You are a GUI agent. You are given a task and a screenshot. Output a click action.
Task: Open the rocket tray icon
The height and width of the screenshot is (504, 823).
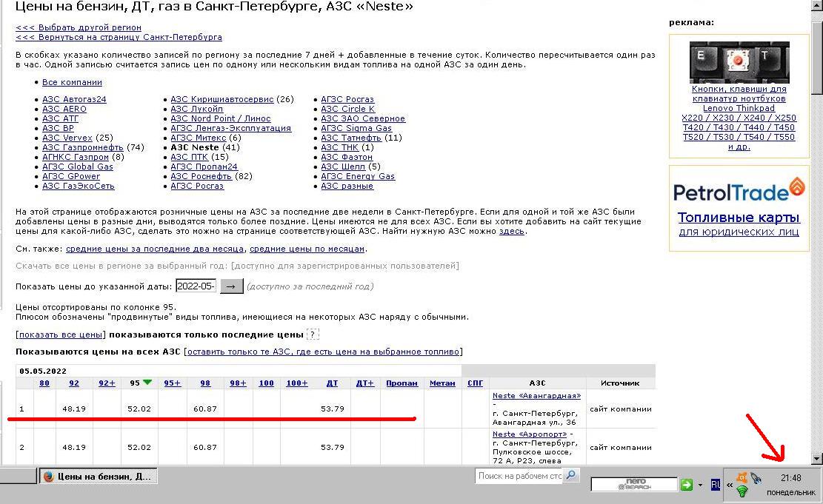[x=756, y=478]
